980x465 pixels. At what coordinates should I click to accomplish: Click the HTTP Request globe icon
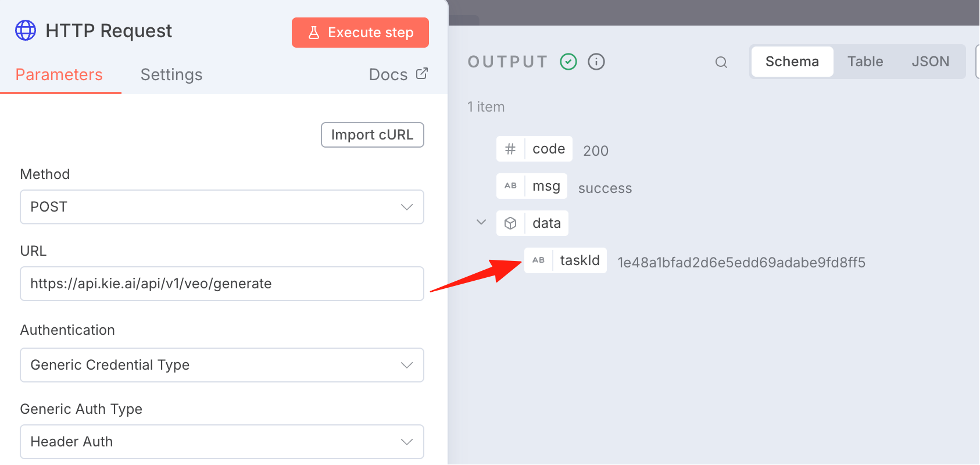(26, 30)
